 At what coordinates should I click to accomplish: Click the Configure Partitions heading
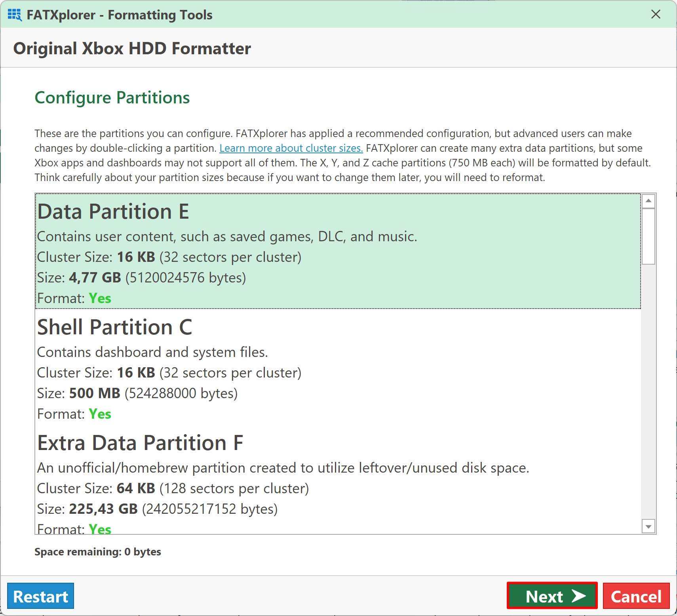click(112, 97)
